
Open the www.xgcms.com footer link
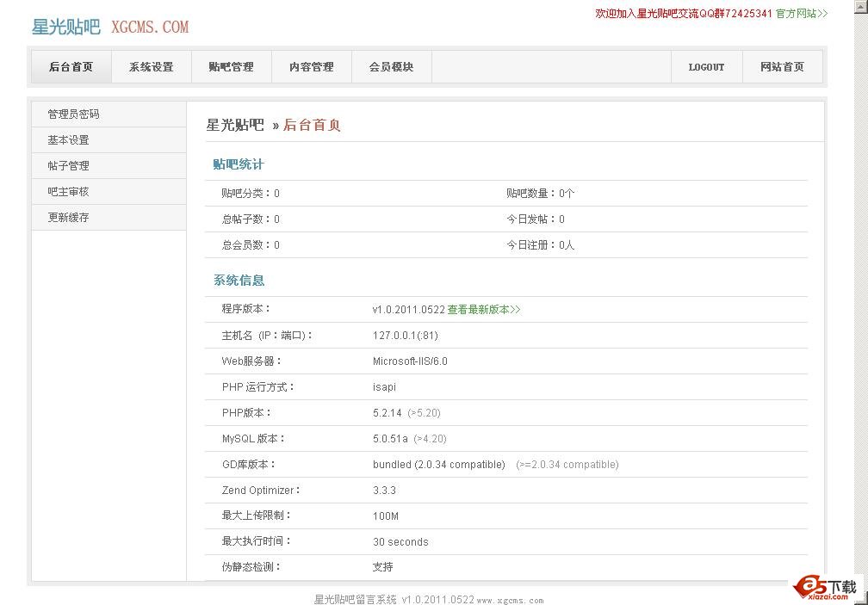(510, 601)
